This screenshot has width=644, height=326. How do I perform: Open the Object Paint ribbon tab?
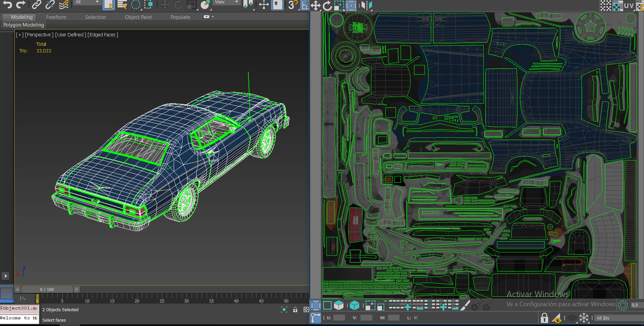point(138,17)
